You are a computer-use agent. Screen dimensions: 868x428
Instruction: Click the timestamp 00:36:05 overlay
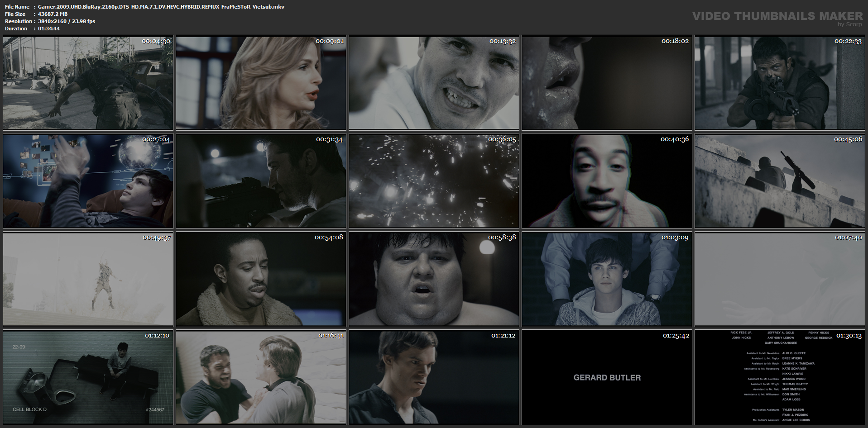tap(502, 139)
